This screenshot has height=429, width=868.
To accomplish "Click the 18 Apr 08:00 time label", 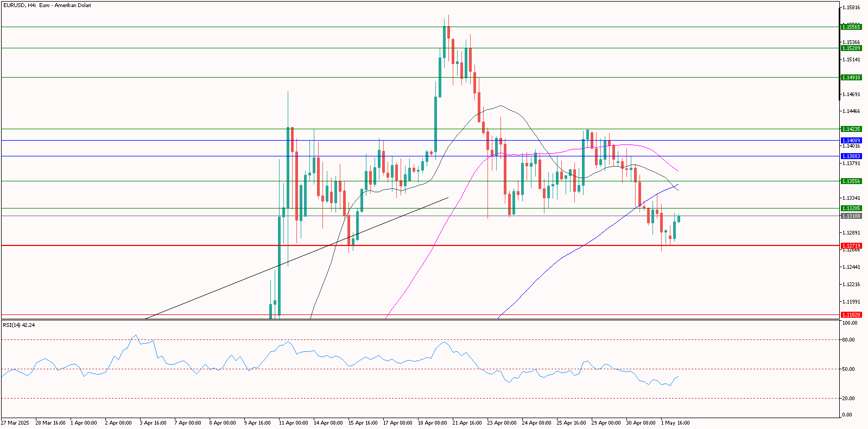I will 432,423.
